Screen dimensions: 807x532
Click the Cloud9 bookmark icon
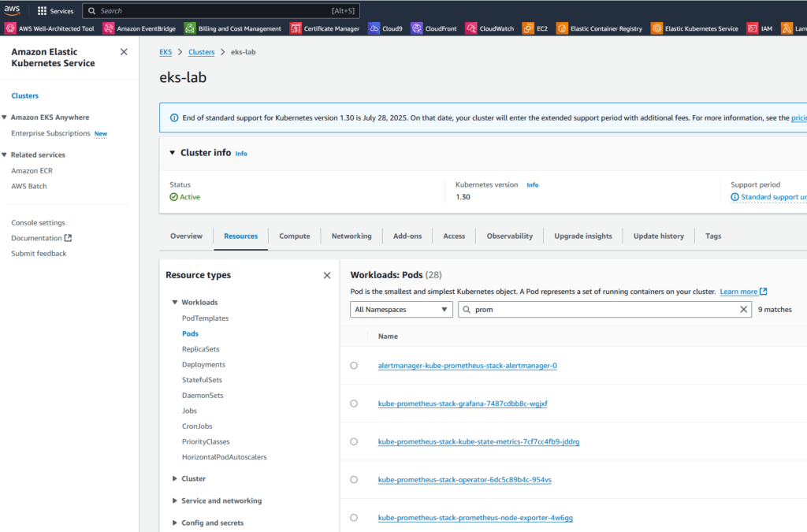pos(374,28)
